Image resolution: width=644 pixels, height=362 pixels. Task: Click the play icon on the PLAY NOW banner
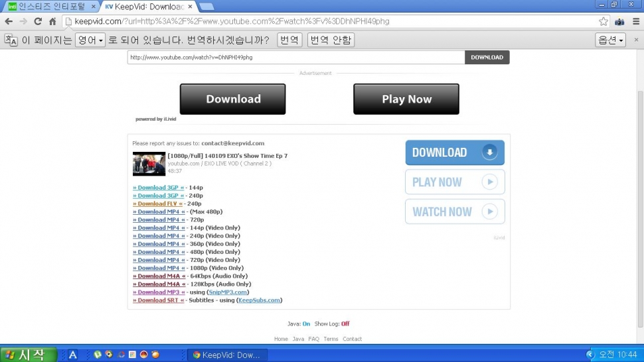pos(490,182)
